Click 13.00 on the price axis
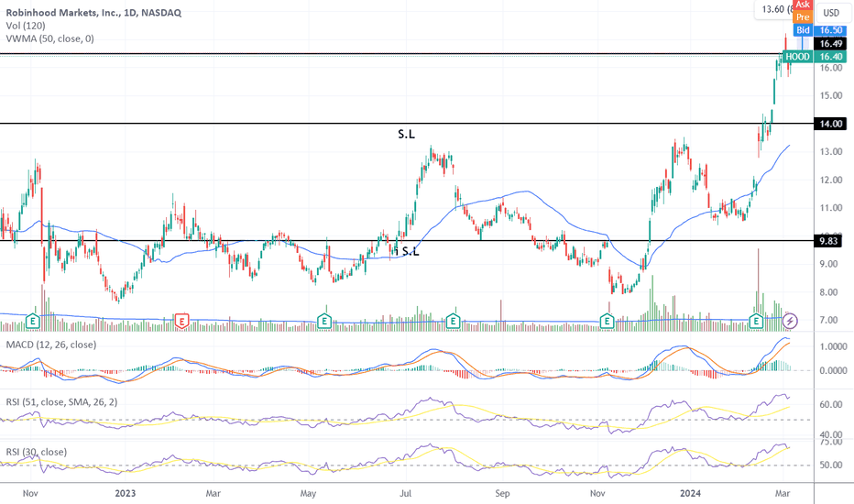 tap(831, 151)
